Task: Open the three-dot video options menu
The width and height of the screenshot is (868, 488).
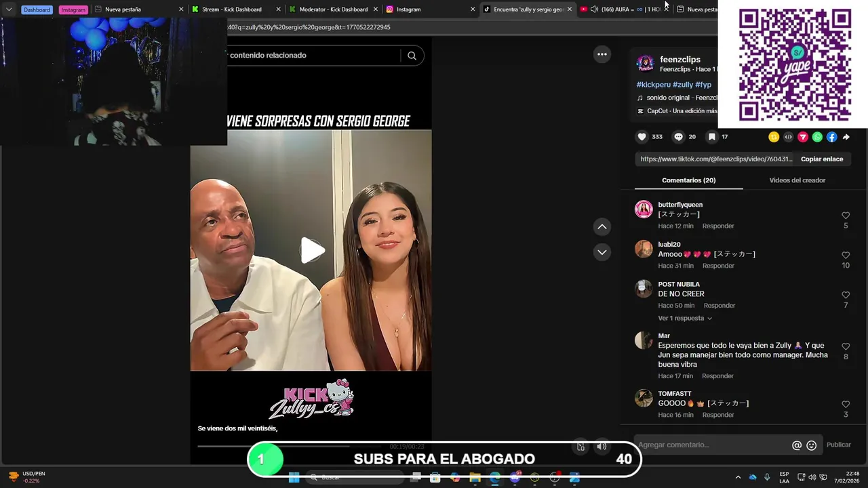Action: tap(602, 54)
